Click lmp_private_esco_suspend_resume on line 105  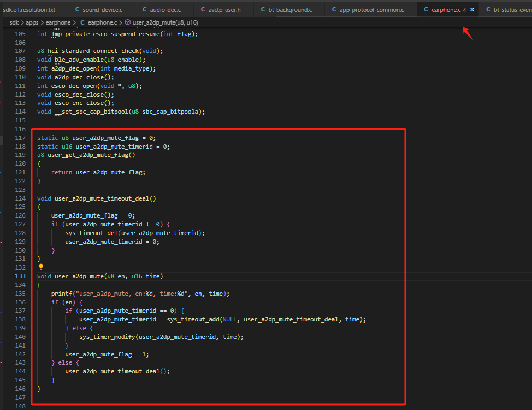pos(105,34)
